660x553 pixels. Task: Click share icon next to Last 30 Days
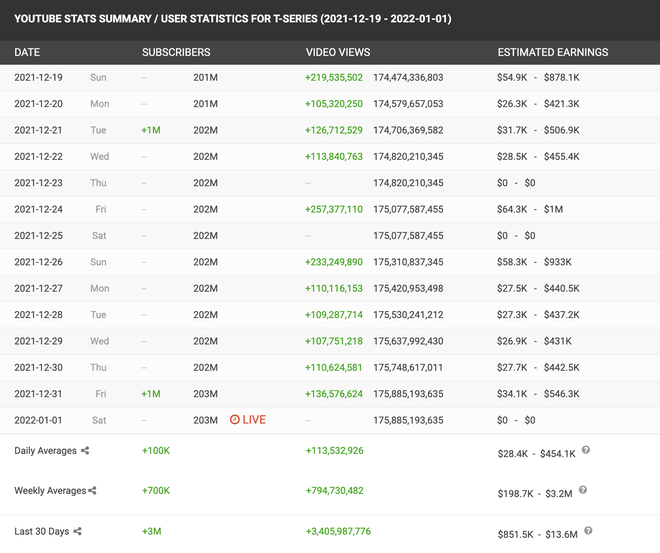point(77,532)
